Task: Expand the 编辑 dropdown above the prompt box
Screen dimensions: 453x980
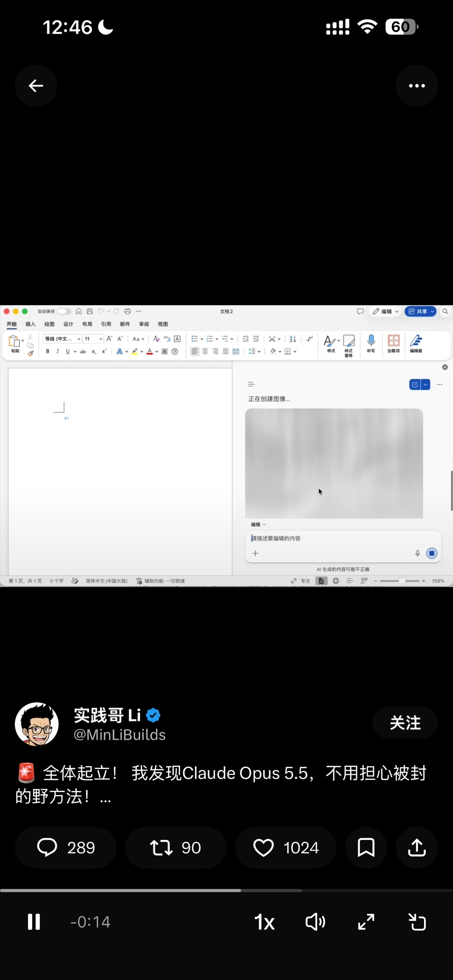Action: tap(258, 524)
